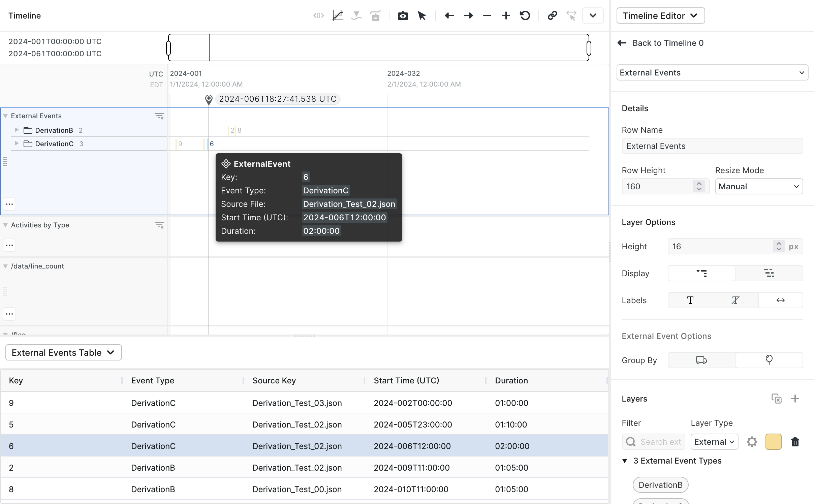Activate the cursor selection tool

(422, 15)
